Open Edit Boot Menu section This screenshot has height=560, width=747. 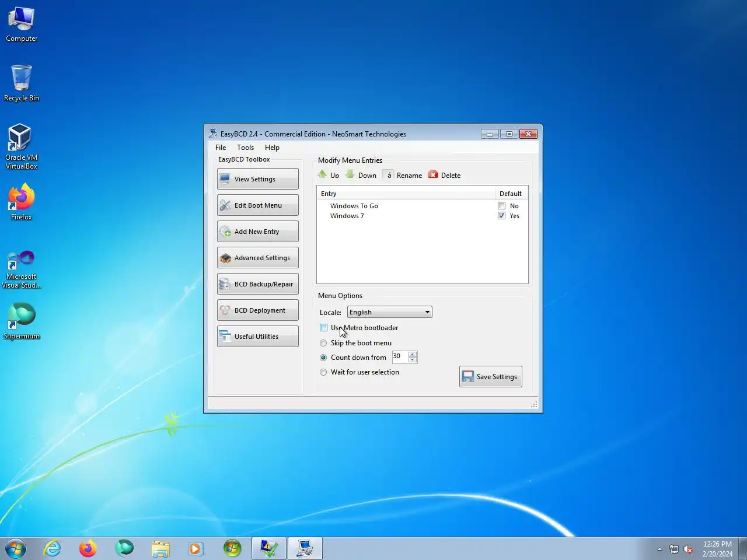pyautogui.click(x=257, y=205)
